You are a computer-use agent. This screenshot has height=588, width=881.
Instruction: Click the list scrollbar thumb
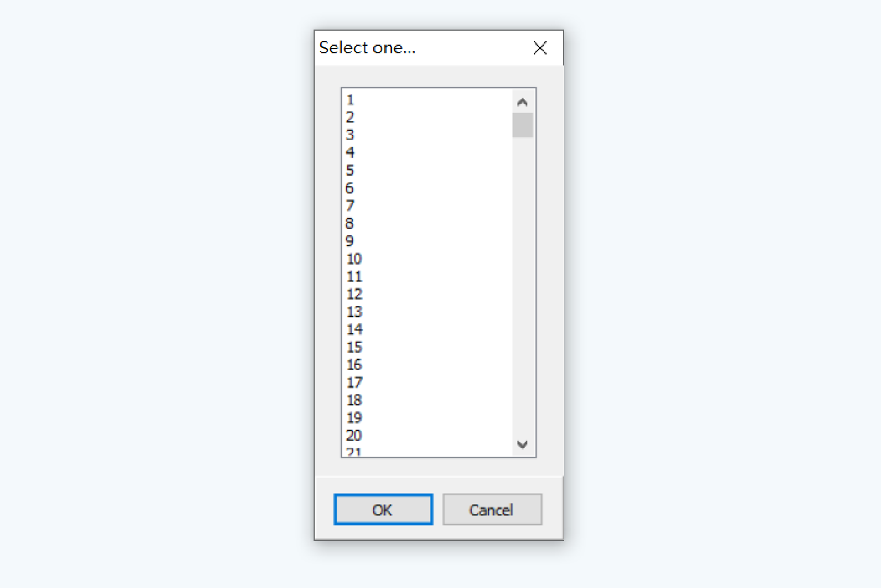coord(522,125)
